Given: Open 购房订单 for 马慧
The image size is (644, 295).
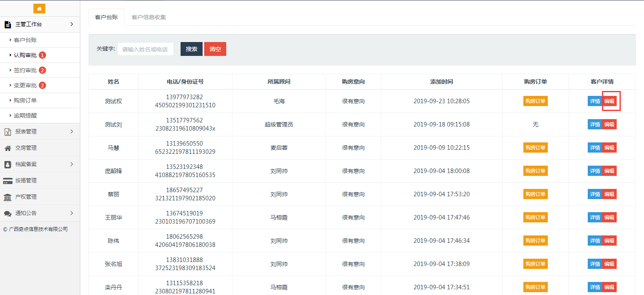Looking at the screenshot, I should (x=536, y=148).
